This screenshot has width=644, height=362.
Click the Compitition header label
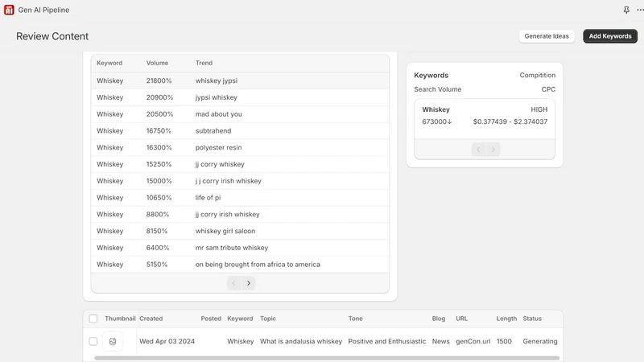pos(537,75)
